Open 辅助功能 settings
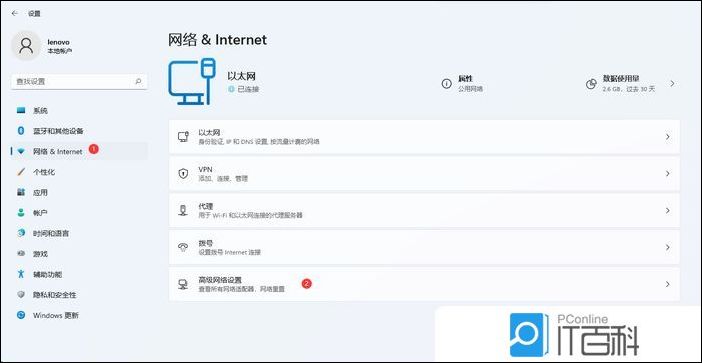Image resolution: width=702 pixels, height=363 pixels. point(79,274)
